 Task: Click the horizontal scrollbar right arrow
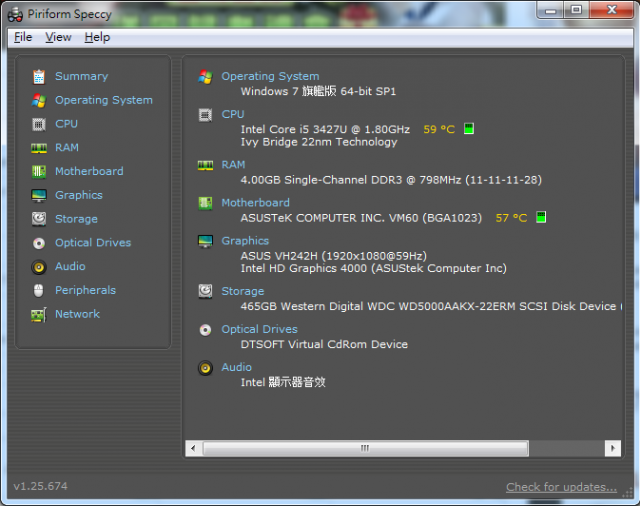point(613,448)
